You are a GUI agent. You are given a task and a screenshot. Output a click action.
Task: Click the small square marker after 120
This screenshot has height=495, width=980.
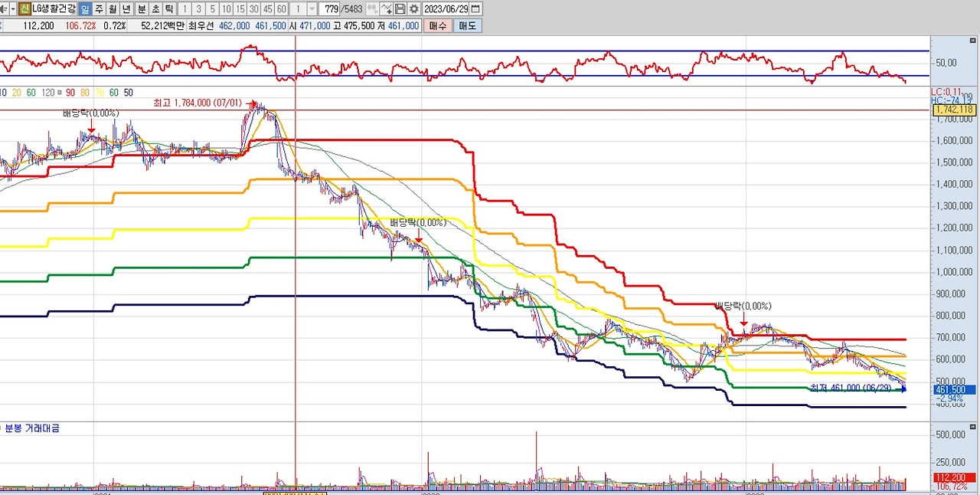click(x=60, y=93)
